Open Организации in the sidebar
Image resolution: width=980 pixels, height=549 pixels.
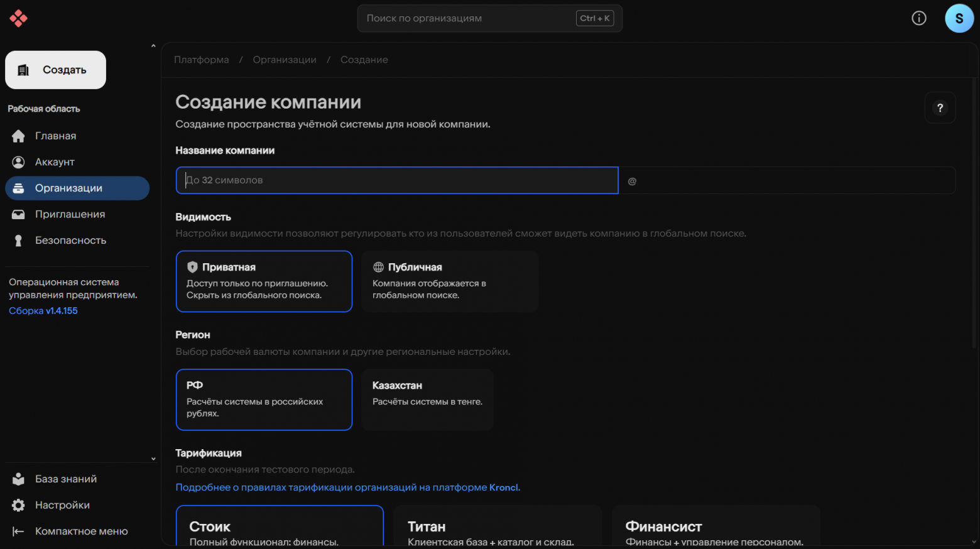[77, 188]
